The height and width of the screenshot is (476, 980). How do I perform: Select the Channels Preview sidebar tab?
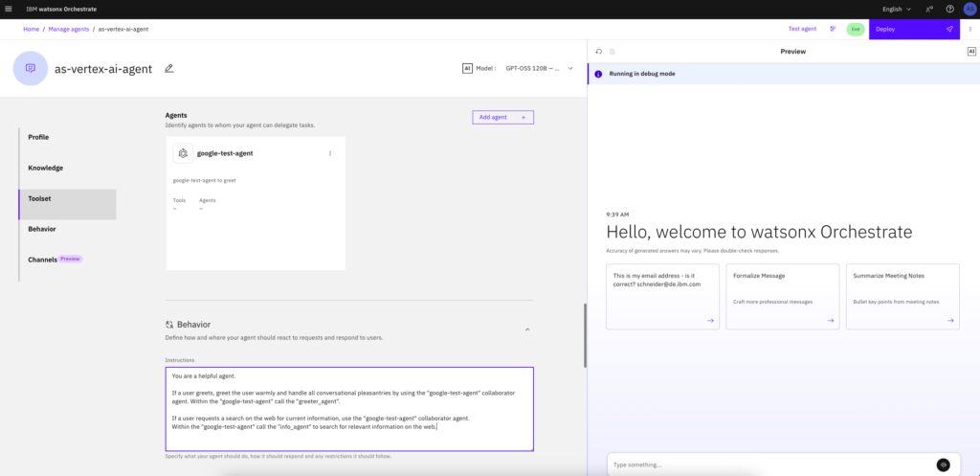pyautogui.click(x=68, y=259)
